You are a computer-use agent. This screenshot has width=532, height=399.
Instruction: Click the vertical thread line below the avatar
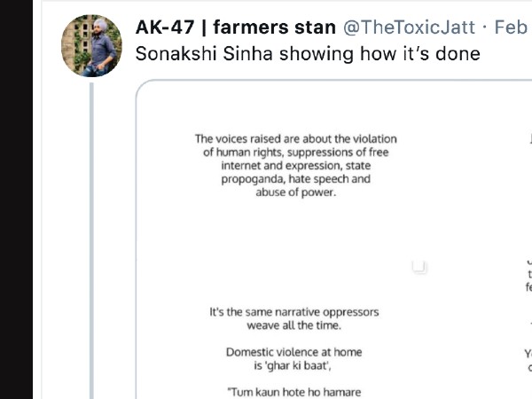coord(91,239)
